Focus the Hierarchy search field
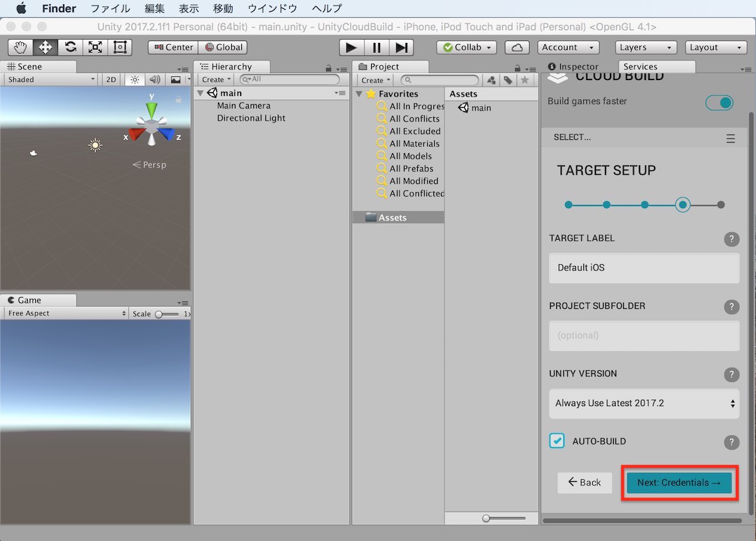756x541 pixels. coord(290,79)
